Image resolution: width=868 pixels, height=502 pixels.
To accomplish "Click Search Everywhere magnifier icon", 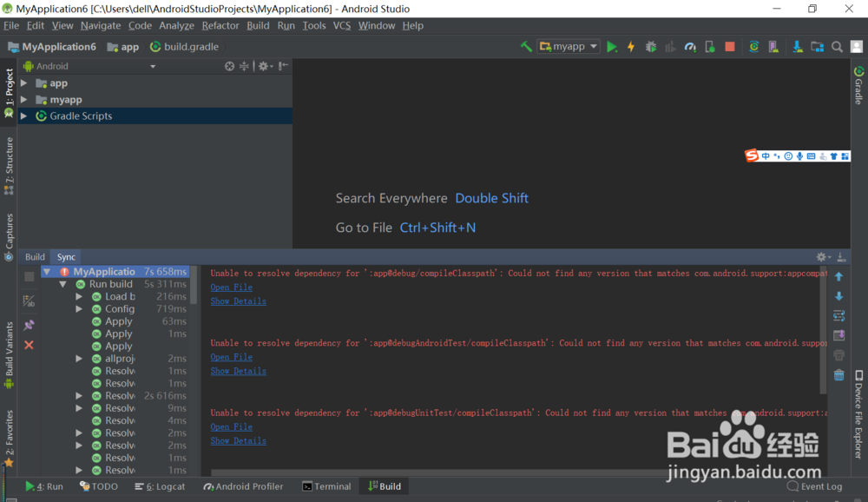I will tap(838, 45).
